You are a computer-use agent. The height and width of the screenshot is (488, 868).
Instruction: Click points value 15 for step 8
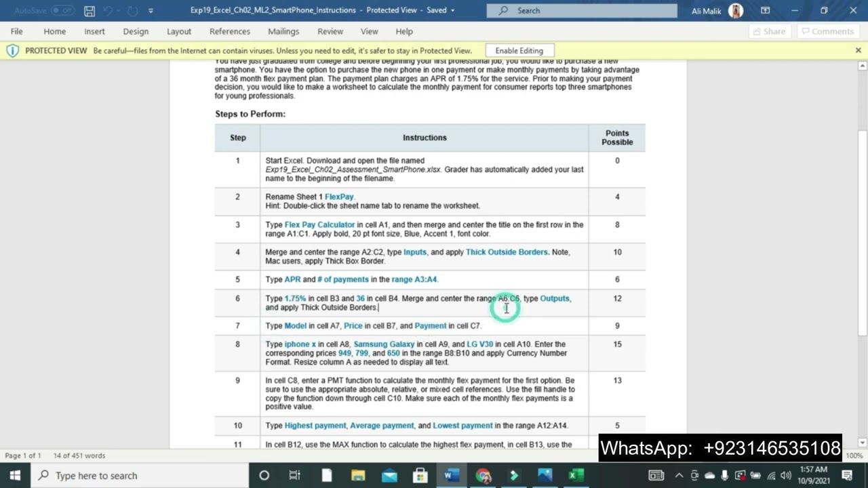click(617, 344)
